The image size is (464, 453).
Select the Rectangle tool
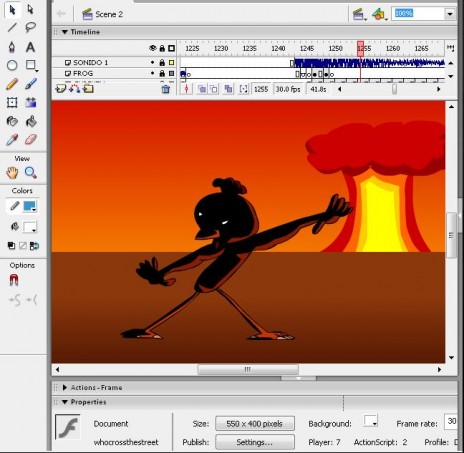(x=31, y=65)
